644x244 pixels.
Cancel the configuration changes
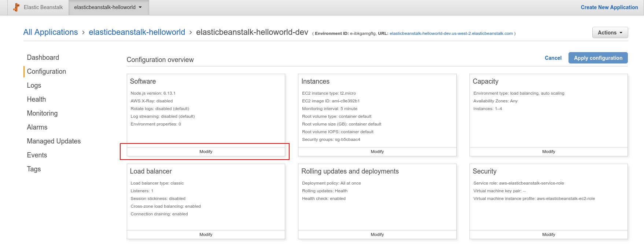point(553,58)
